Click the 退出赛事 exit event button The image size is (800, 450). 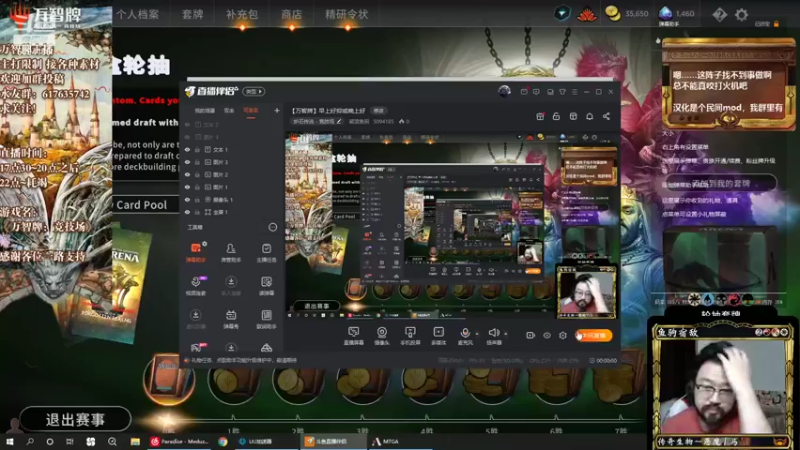point(76,419)
